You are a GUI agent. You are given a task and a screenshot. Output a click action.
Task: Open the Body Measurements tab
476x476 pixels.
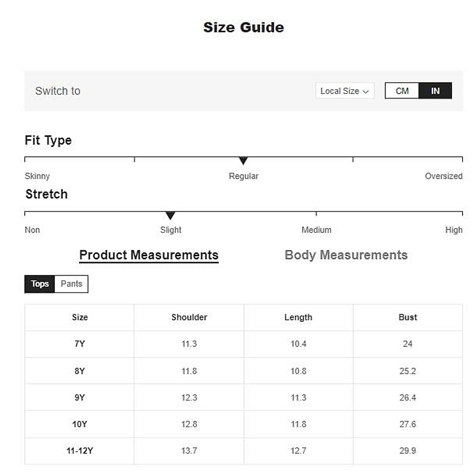346,255
